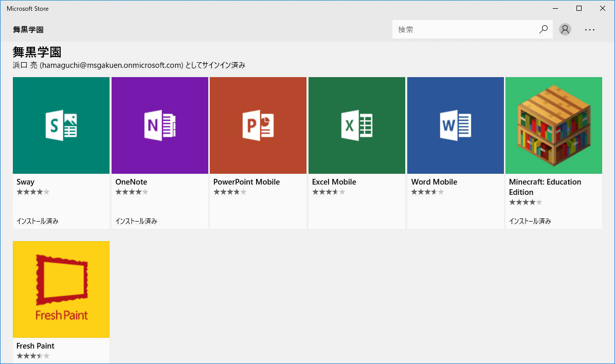This screenshot has height=364, width=615.
Task: Click インストール済み label under Sway
Action: point(38,221)
